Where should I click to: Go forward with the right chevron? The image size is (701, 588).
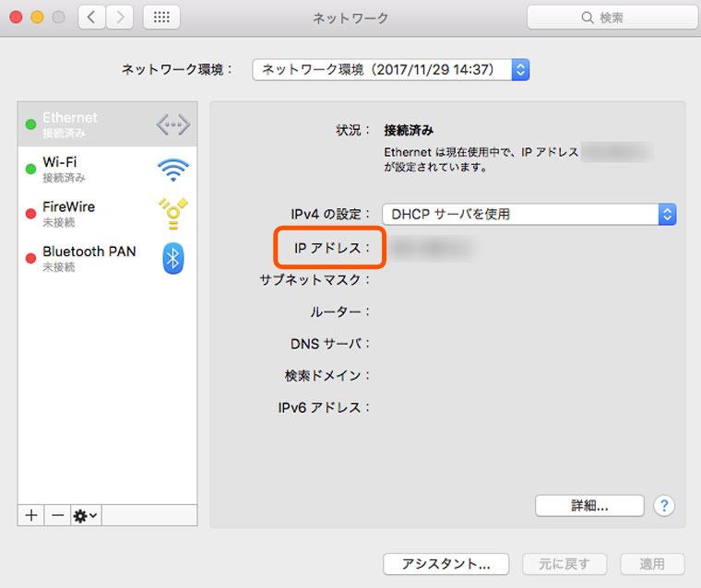120,17
